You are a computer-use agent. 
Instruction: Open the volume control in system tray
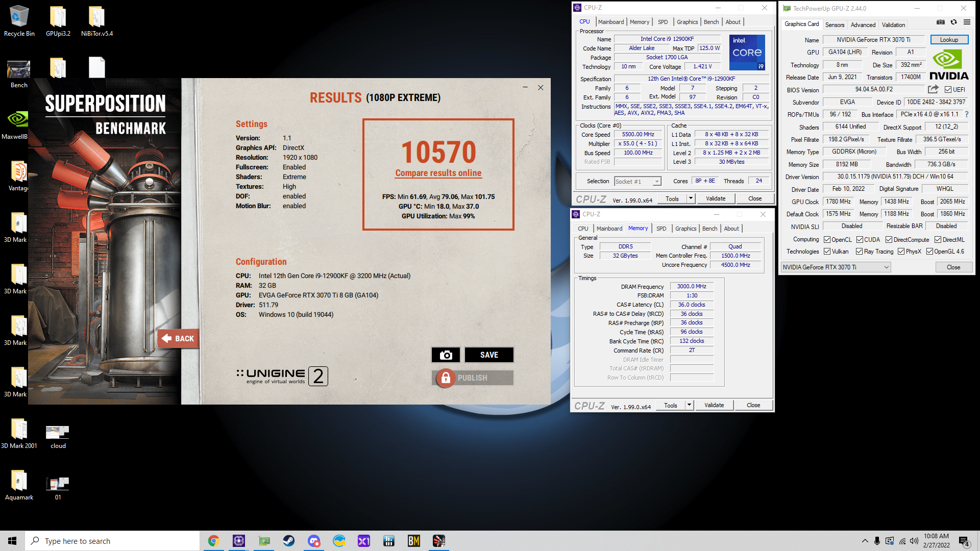(x=914, y=541)
